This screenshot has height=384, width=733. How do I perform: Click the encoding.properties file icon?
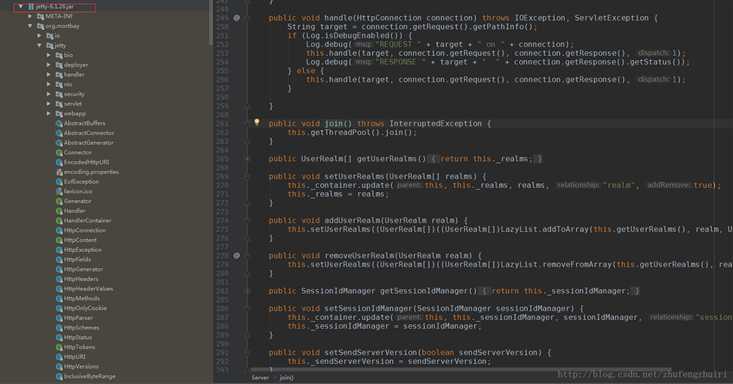pyautogui.click(x=59, y=172)
